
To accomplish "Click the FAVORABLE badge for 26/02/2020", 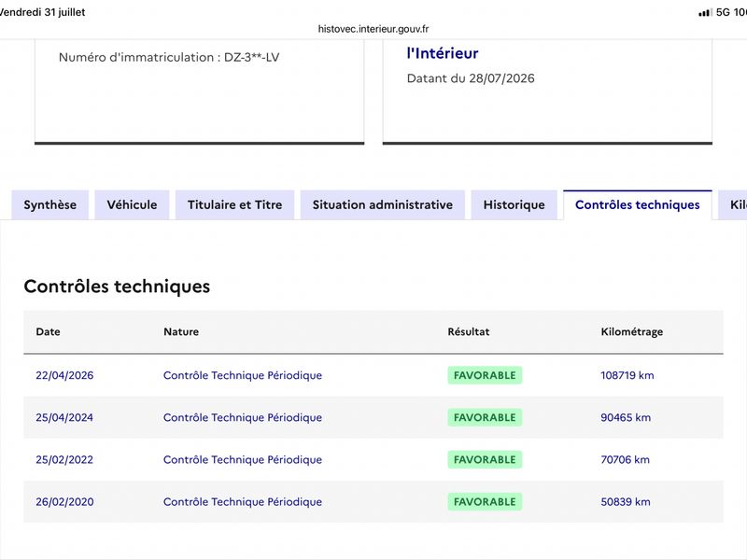I will (485, 502).
